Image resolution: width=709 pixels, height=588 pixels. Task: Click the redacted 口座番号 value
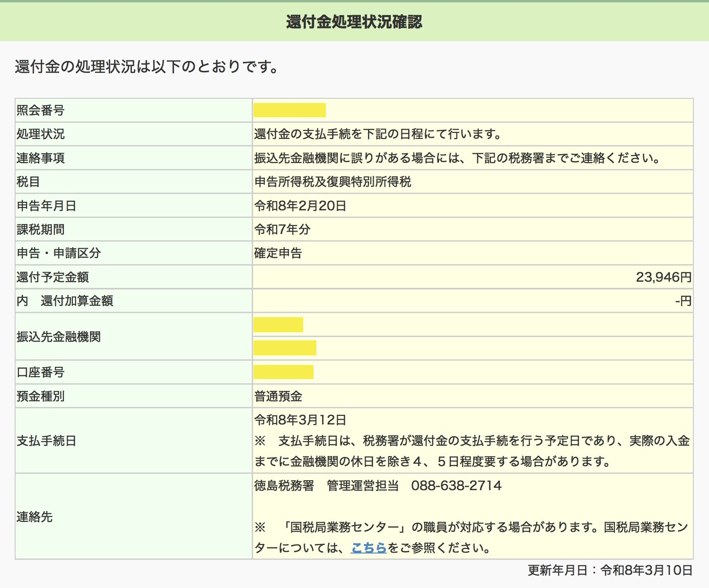(x=283, y=372)
